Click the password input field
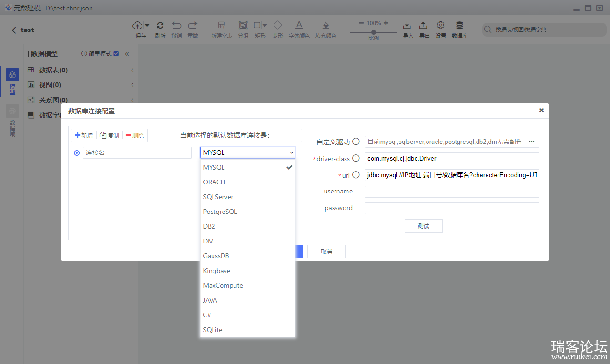This screenshot has width=610, height=364. pos(452,208)
